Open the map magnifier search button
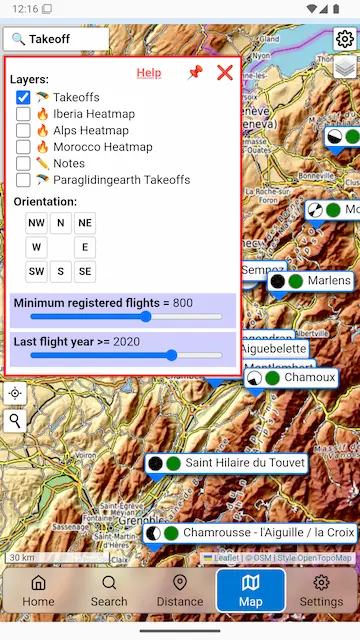Viewport: 360px width, 640px height. 15,421
